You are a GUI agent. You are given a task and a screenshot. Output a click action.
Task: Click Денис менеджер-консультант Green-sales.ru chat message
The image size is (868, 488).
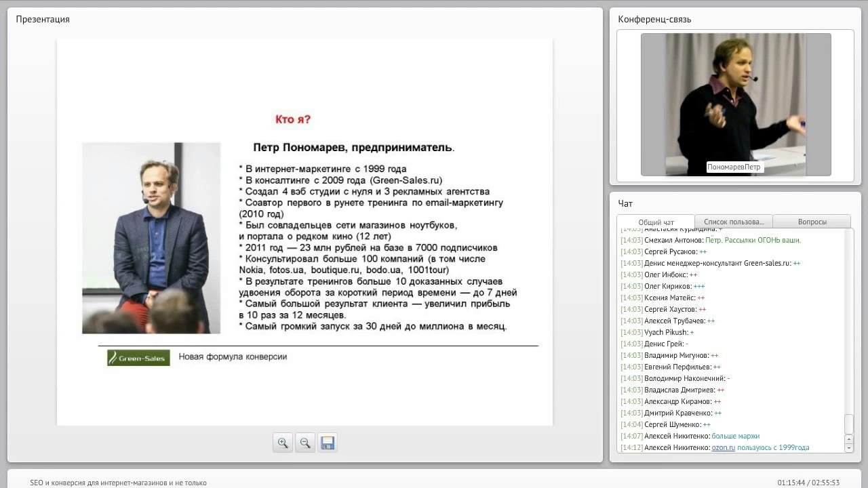click(x=710, y=263)
